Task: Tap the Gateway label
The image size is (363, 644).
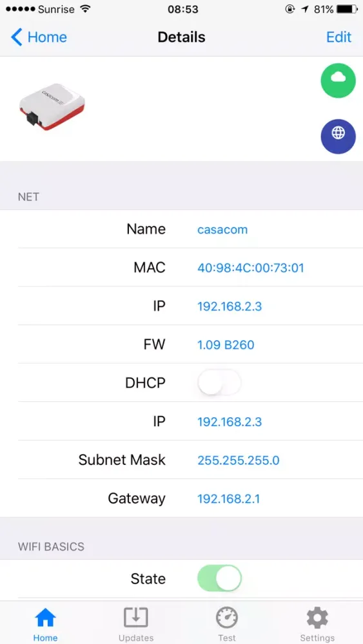Action: tap(137, 498)
